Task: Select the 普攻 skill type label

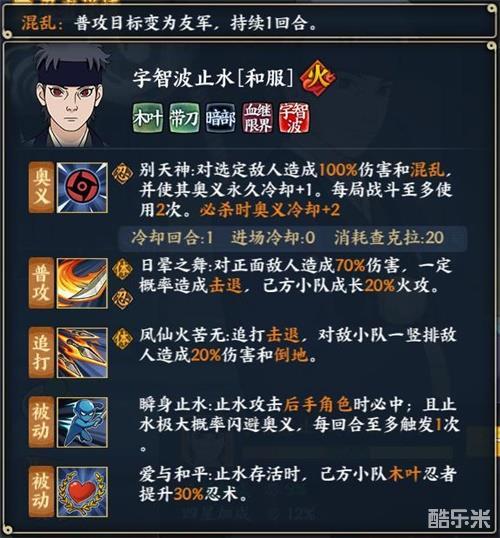Action: click(41, 283)
